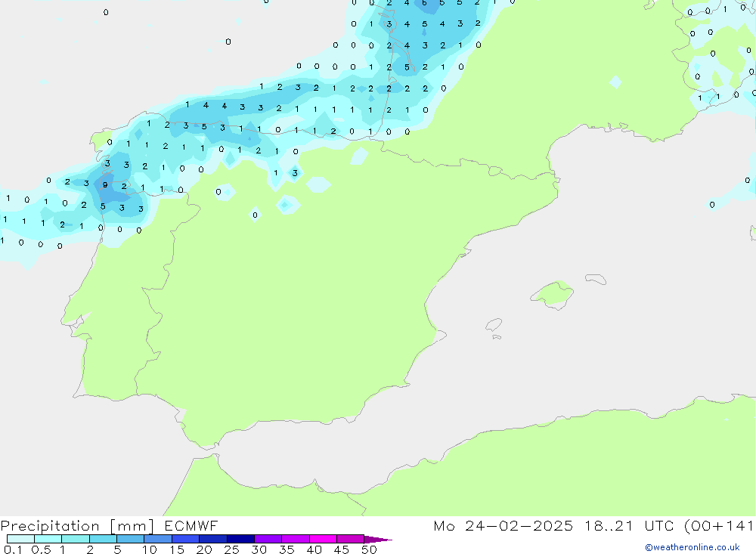Select the 30–35 mm legend color swatch
Image resolution: width=756 pixels, height=554 pixels.
[268, 539]
